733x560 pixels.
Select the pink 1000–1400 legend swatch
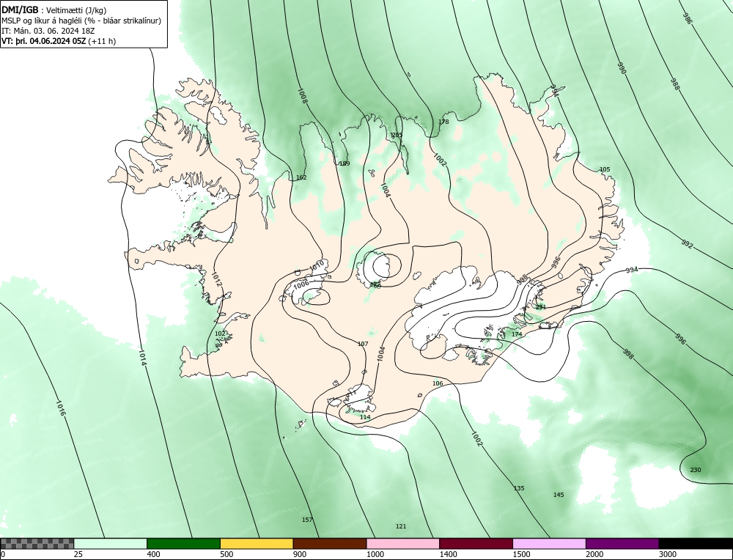[403, 544]
